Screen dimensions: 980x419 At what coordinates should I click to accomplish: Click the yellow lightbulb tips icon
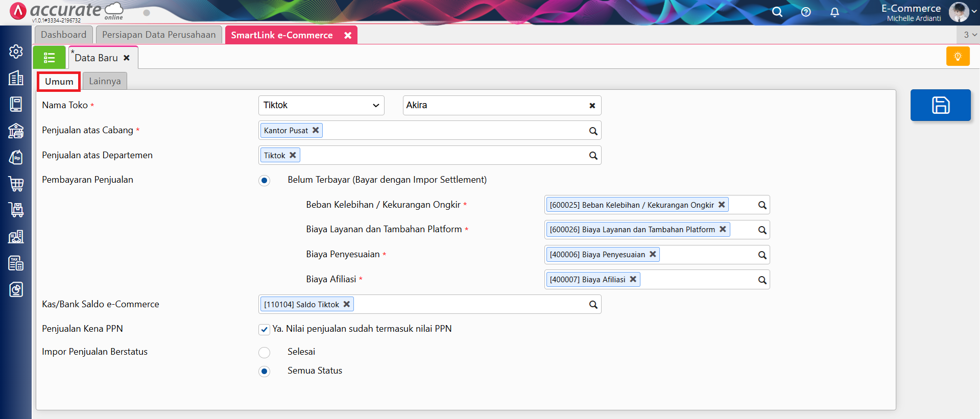point(958,56)
